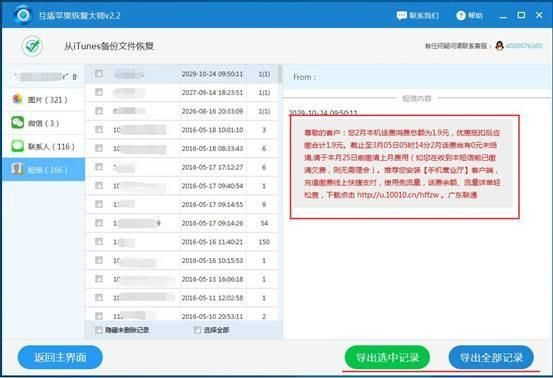Maximize the recovery app window
This screenshot has width=553, height=378.
(x=521, y=15)
